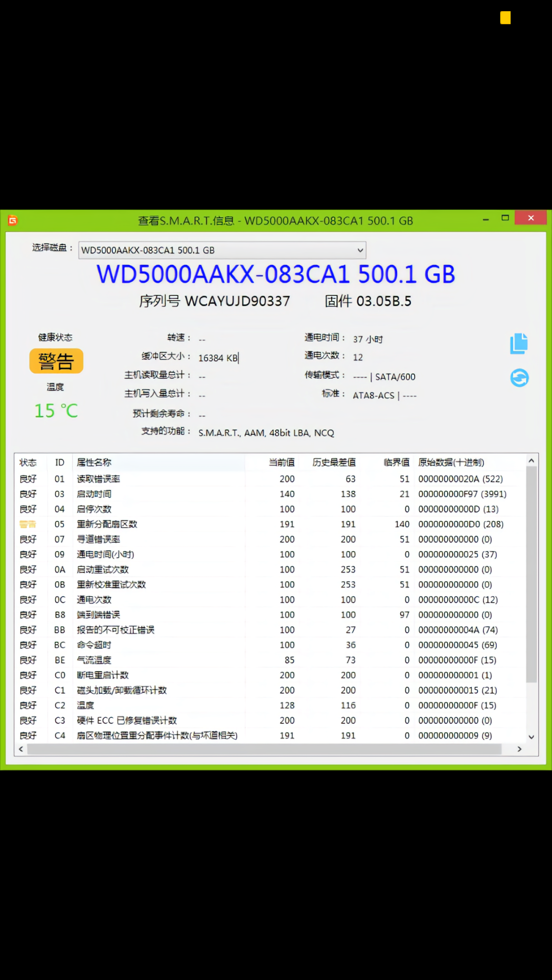Click the 历史最差值 column header
This screenshot has height=980, width=552.
click(334, 463)
